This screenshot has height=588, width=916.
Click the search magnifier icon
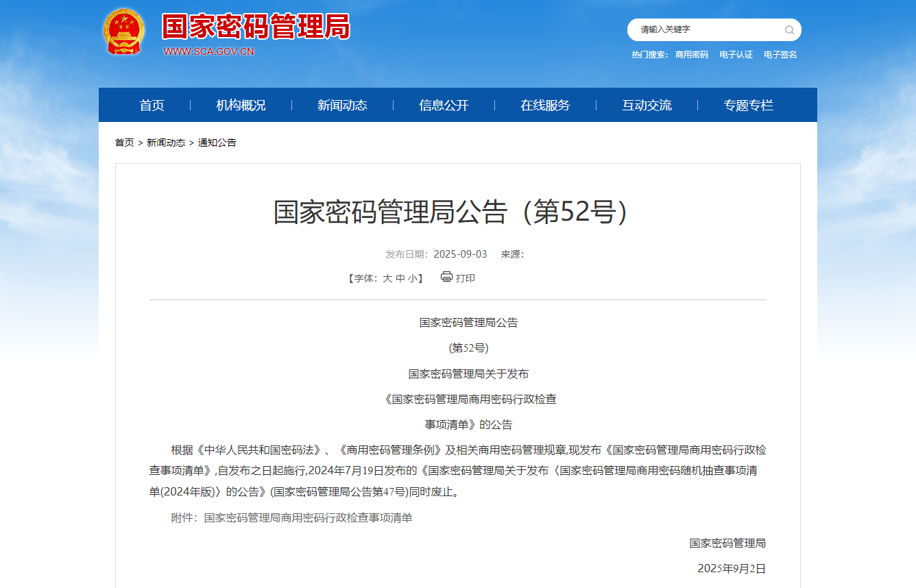click(789, 30)
